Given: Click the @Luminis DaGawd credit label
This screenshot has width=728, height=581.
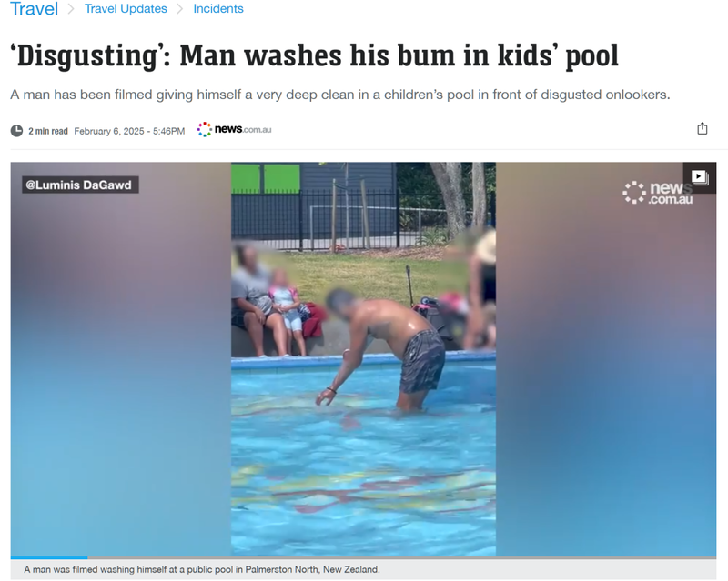Looking at the screenshot, I should coord(80,185).
